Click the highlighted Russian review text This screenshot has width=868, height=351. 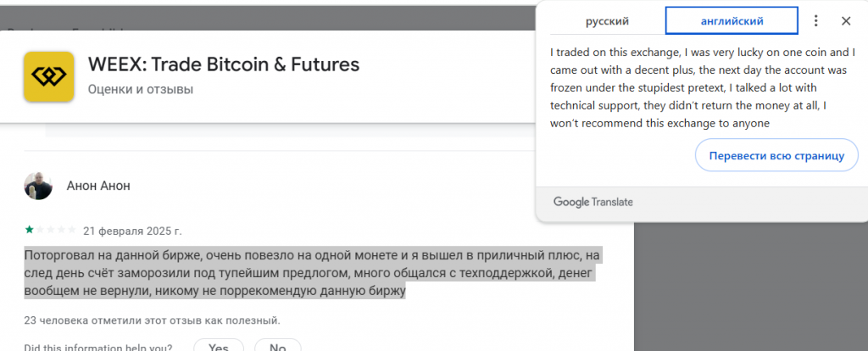pos(313,273)
